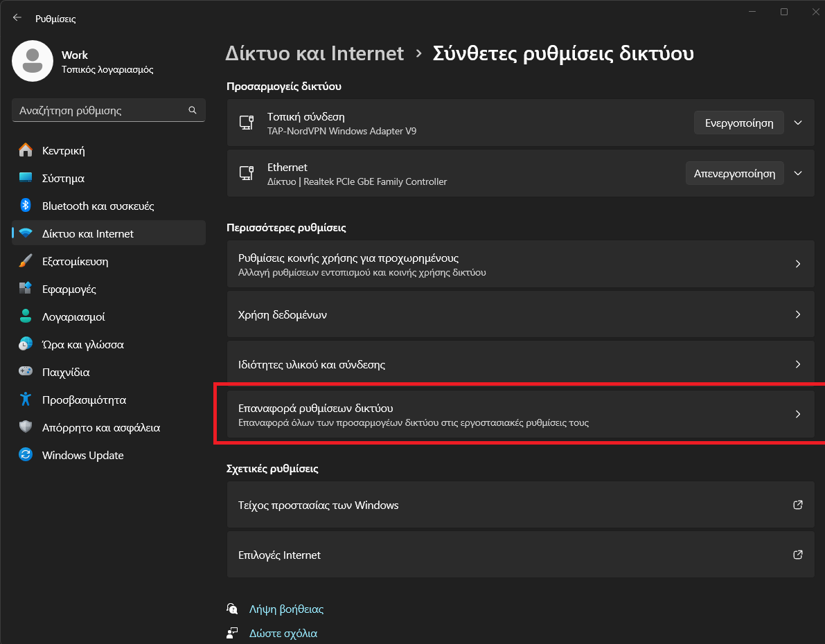Select Σύστημα in the sidebar menu
The width and height of the screenshot is (825, 644).
pos(63,178)
